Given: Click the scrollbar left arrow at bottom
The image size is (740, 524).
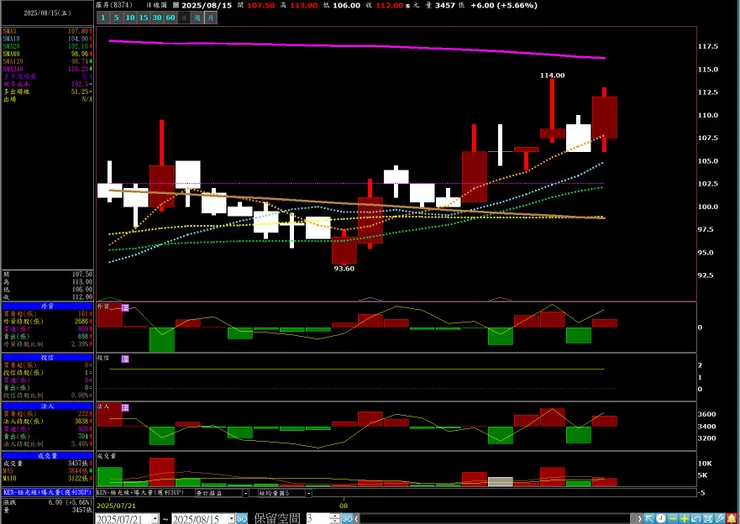Looking at the screenshot, I should pos(357,519).
